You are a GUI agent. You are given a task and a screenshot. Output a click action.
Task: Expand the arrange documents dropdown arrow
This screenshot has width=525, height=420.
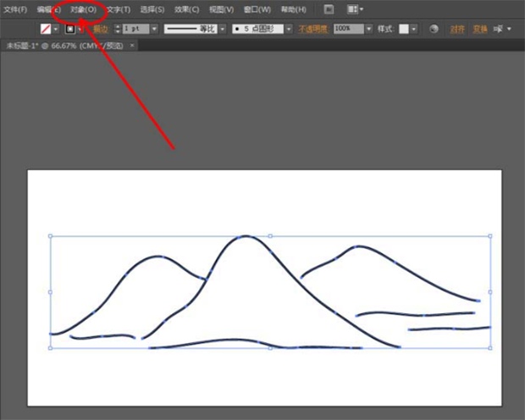tap(362, 9)
